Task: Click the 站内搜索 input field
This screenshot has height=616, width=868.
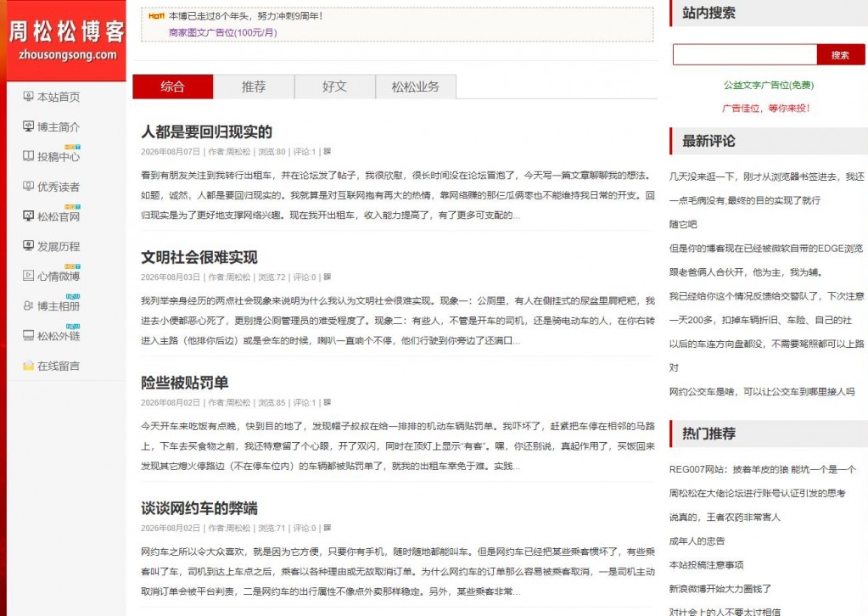Action: tap(745, 55)
